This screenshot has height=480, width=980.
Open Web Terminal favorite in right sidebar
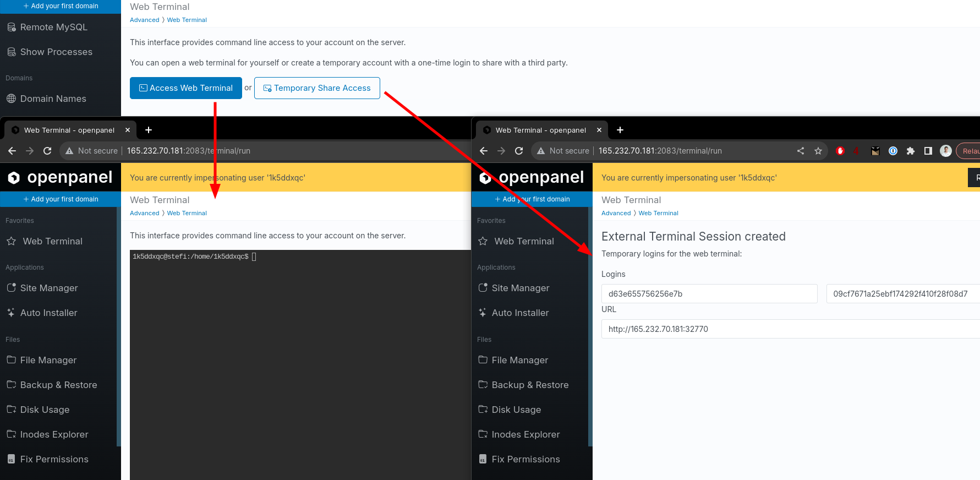pos(516,241)
